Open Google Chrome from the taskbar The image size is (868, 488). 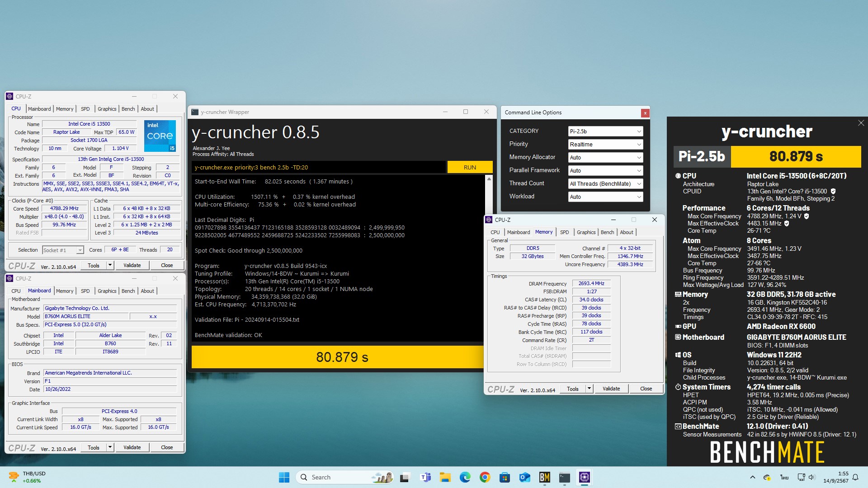tap(485, 477)
